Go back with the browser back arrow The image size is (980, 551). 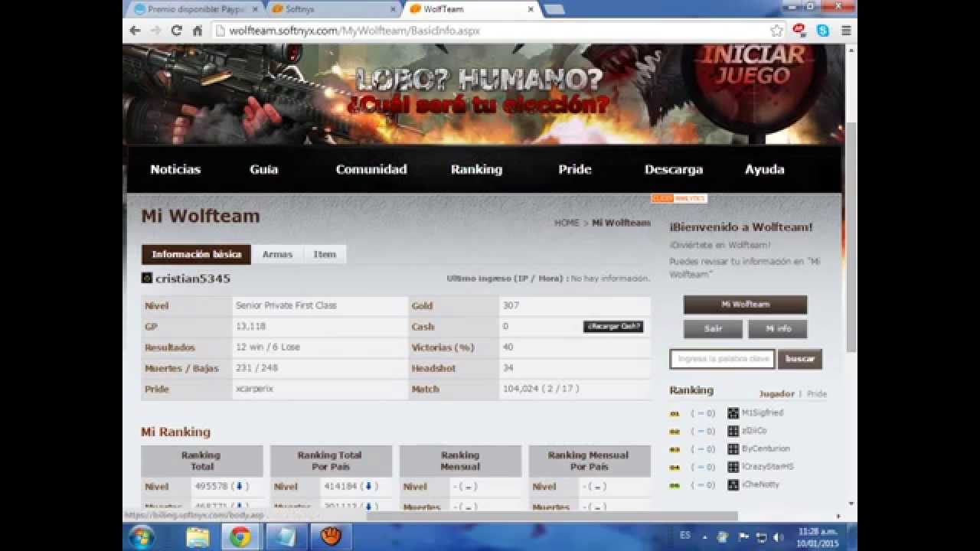(x=136, y=31)
